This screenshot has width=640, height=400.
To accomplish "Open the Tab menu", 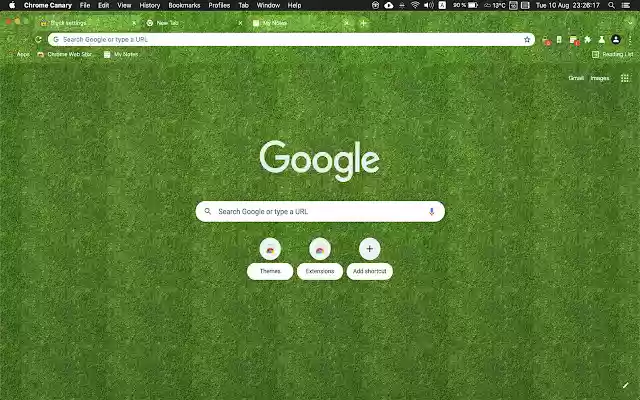I will 244,5.
